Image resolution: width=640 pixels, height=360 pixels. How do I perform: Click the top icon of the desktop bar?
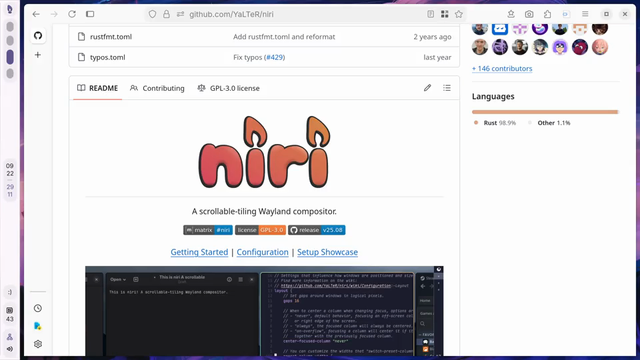click(10, 9)
